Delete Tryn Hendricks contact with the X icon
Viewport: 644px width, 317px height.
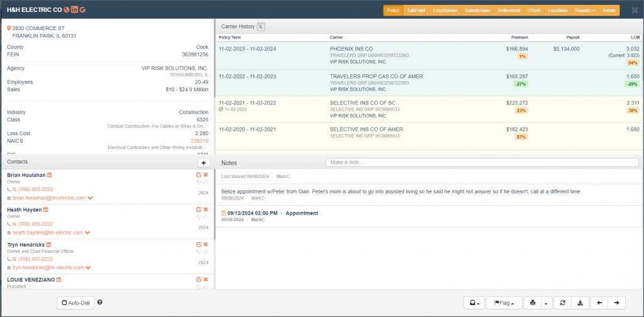click(x=205, y=244)
